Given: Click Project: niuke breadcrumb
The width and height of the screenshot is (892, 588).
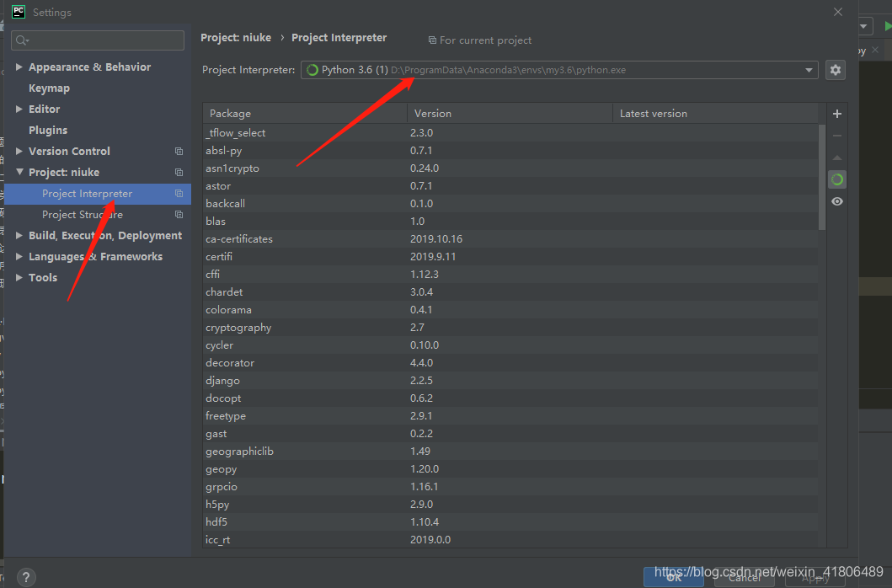Looking at the screenshot, I should 236,38.
